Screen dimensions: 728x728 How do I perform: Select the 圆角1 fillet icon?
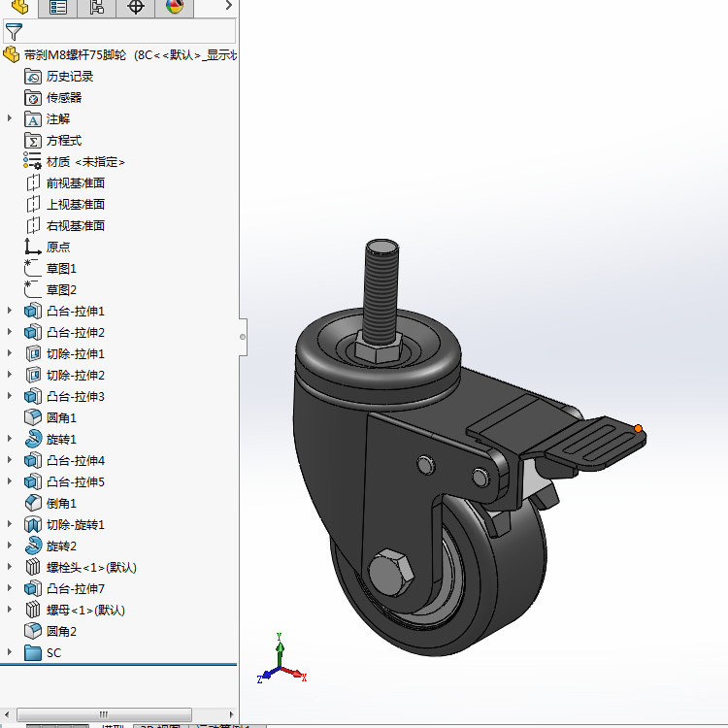[33, 417]
